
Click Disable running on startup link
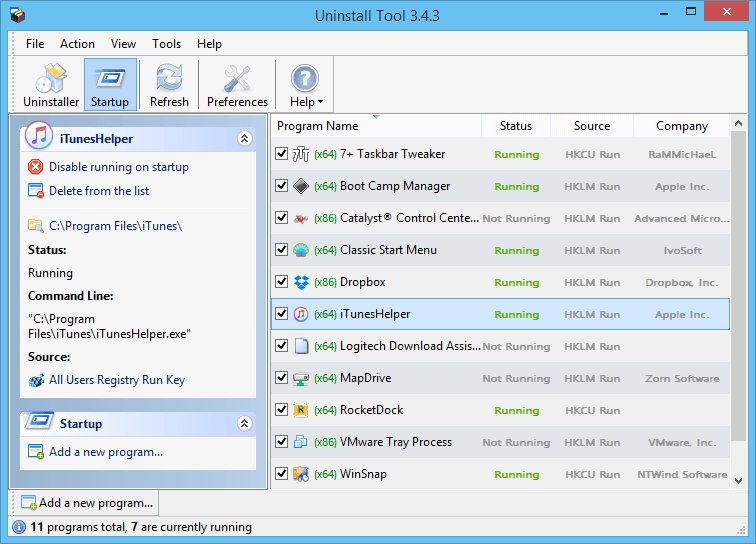tap(118, 167)
